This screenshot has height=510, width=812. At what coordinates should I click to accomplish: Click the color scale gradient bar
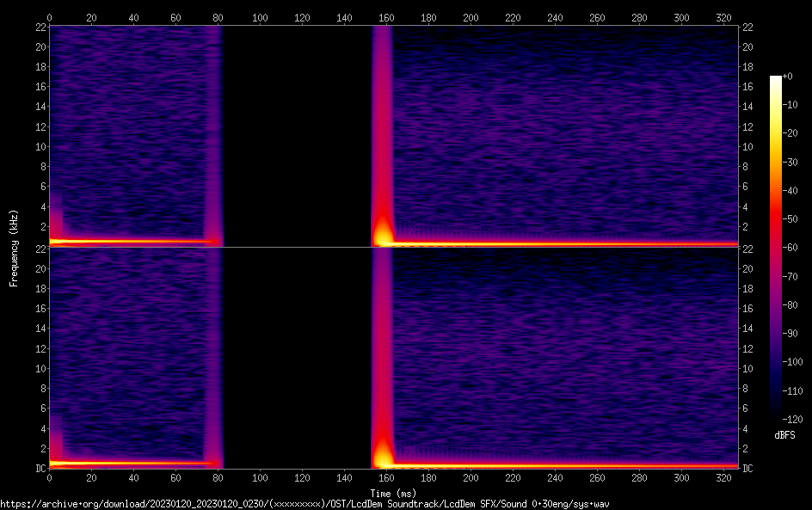(x=776, y=248)
